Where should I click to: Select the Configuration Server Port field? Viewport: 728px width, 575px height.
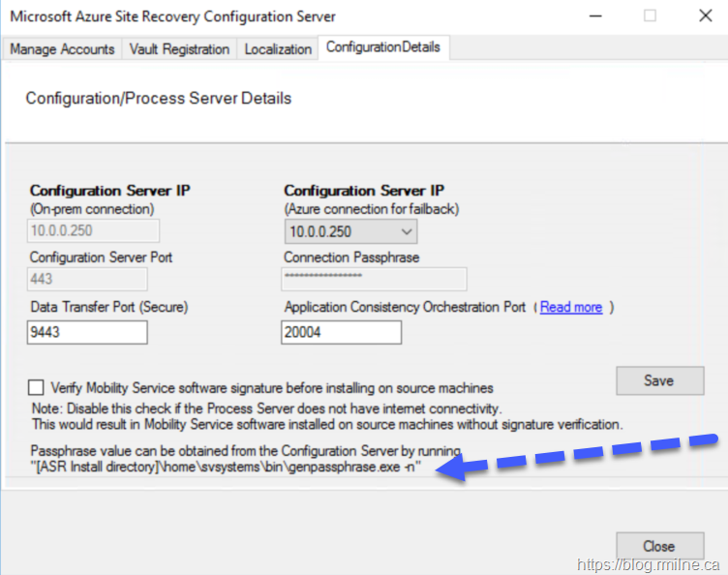pos(87,280)
